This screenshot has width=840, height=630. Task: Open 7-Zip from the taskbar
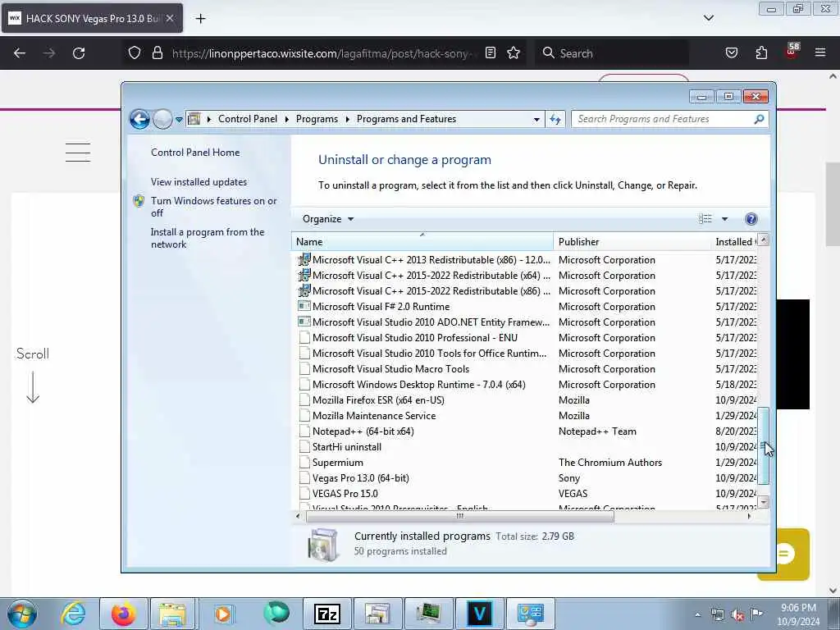tap(326, 614)
